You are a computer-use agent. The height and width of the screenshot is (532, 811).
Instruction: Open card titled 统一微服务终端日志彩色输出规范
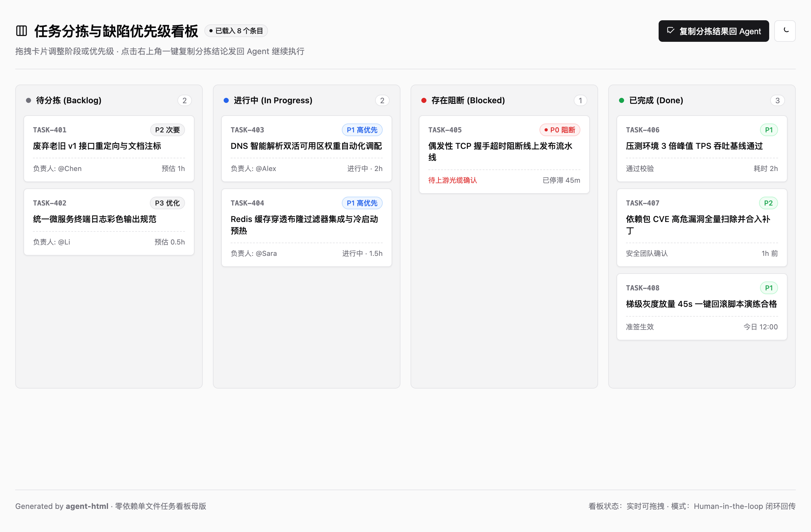click(x=109, y=222)
